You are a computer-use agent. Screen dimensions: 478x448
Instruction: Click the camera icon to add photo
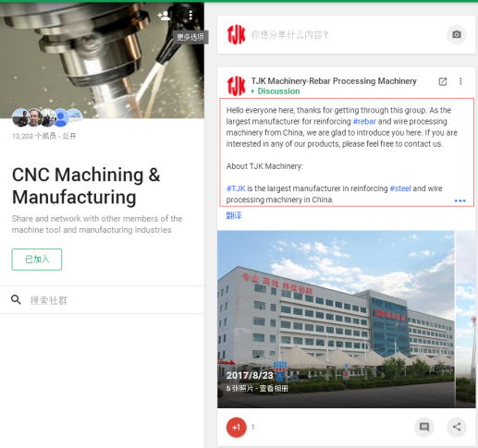457,34
